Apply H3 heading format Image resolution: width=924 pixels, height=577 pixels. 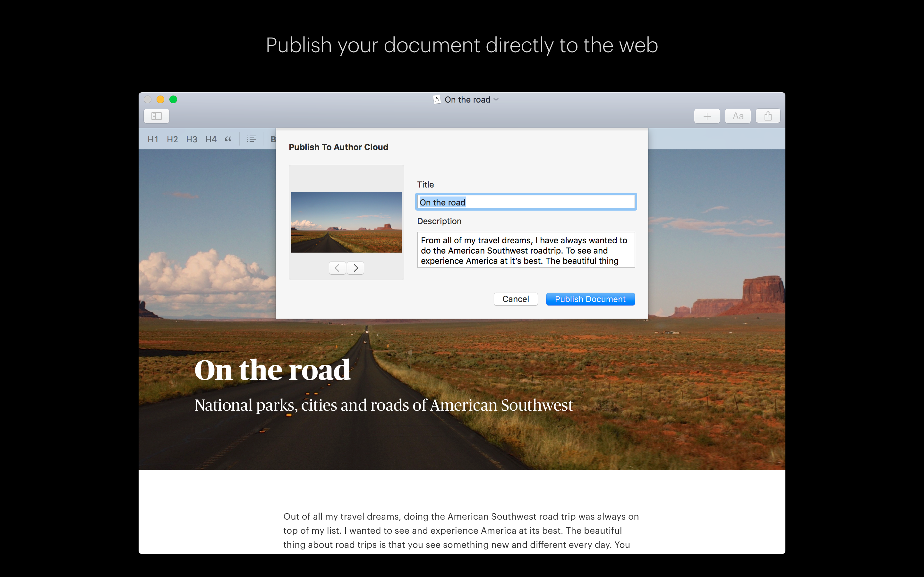tap(192, 139)
